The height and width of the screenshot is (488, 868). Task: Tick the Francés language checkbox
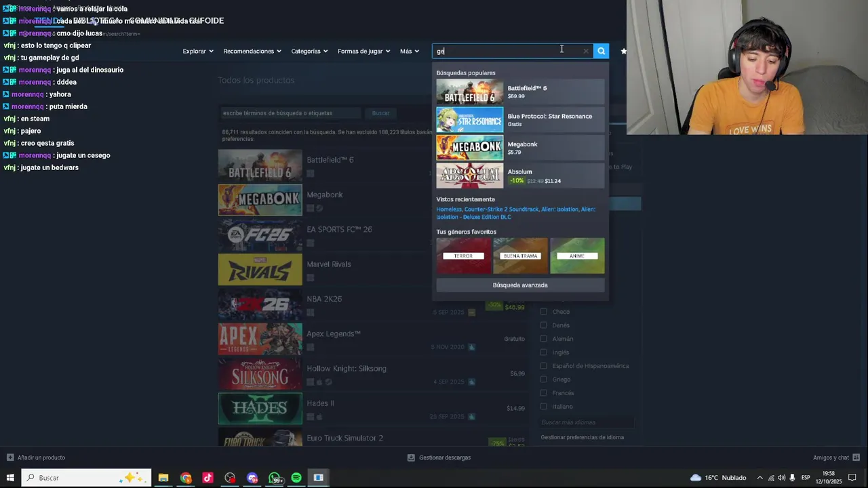(x=543, y=393)
